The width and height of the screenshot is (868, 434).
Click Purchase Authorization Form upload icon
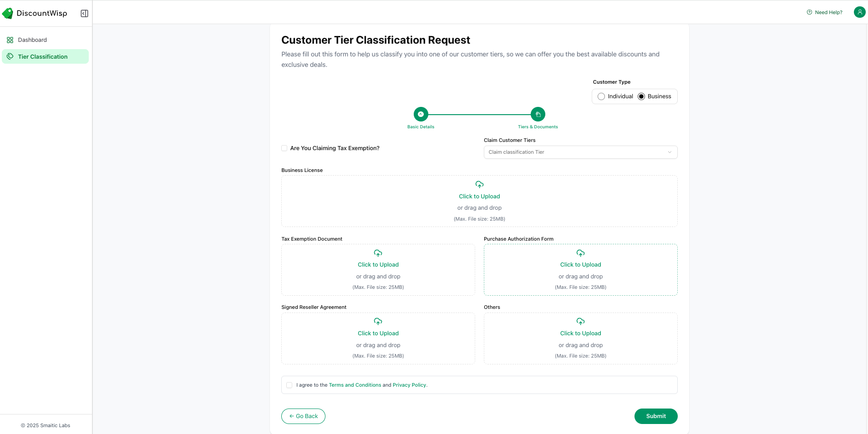click(x=580, y=253)
